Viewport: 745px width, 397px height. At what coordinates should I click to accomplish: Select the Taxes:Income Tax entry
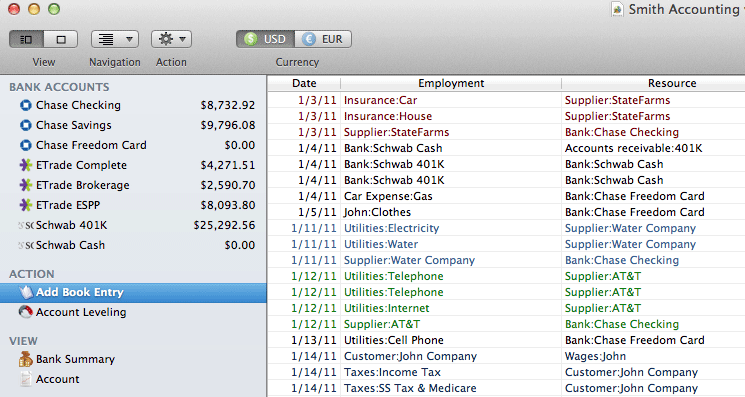click(392, 372)
